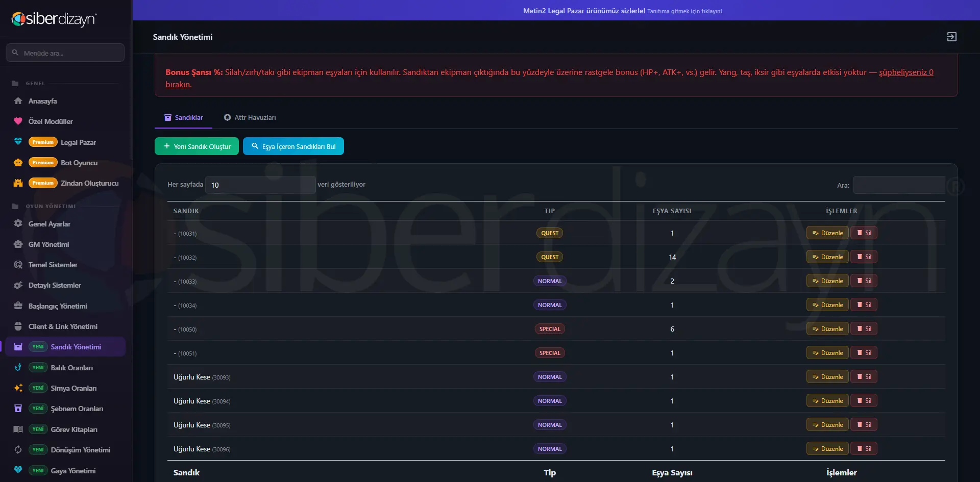Click the Menüde ara sidebar search box
This screenshot has height=482, width=980.
(65, 53)
